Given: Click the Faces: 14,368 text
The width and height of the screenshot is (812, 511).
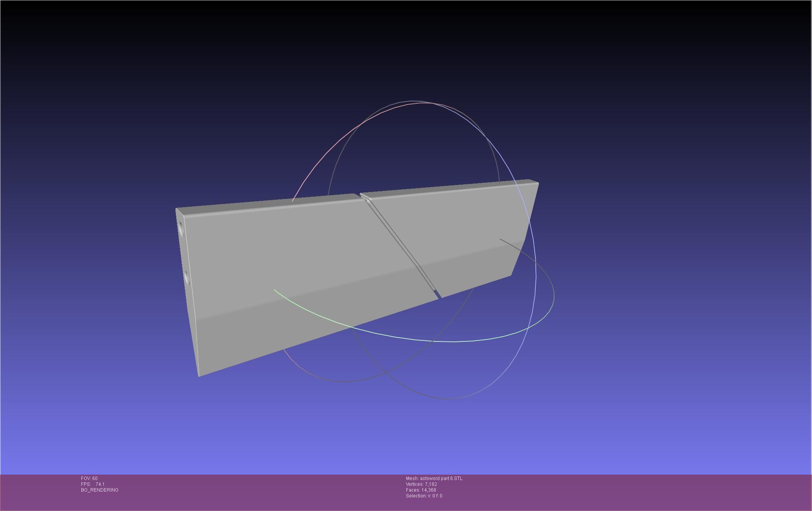Looking at the screenshot, I should pos(421,490).
